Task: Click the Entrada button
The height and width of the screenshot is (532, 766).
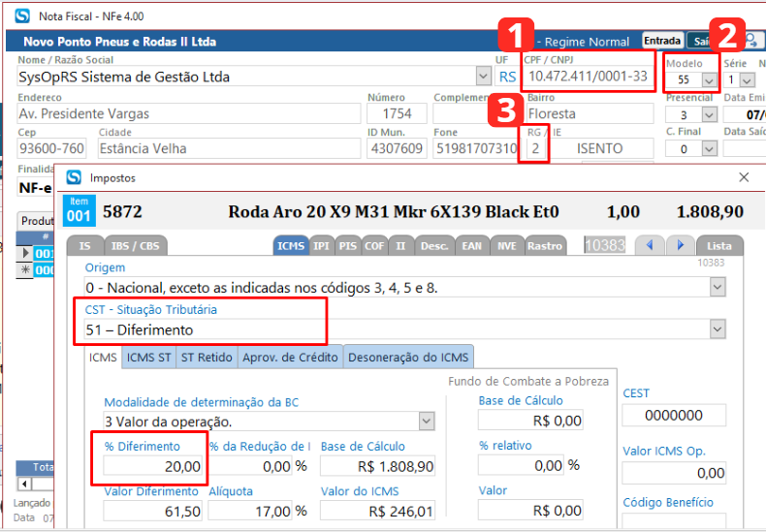Action: (662, 42)
